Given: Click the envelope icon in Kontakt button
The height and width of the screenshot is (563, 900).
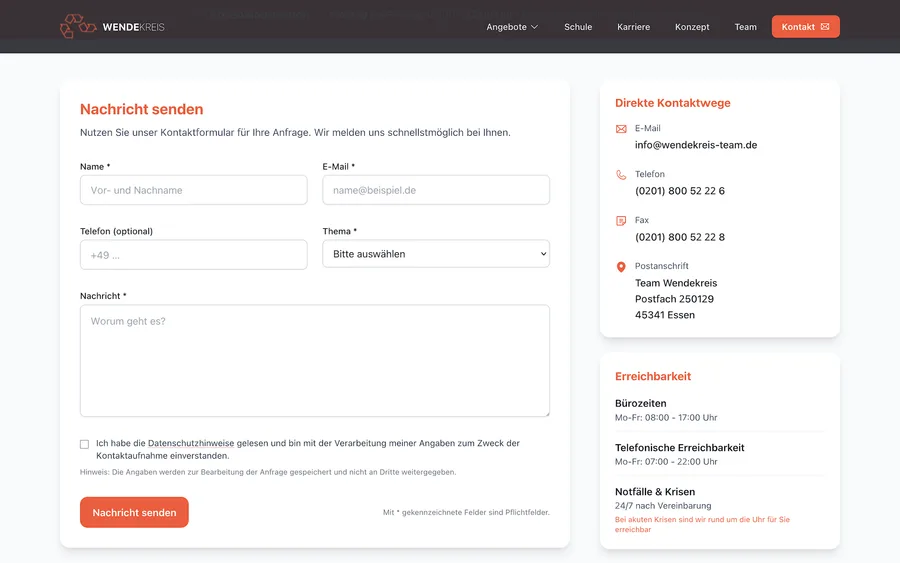Looking at the screenshot, I should [x=825, y=27].
